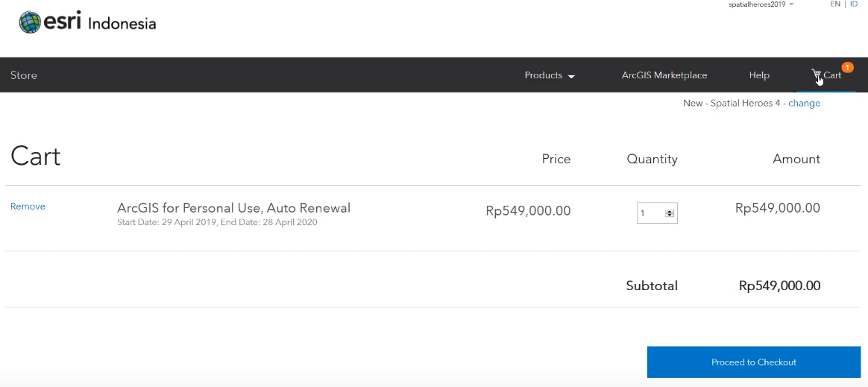This screenshot has width=868, height=387.
Task: Click the Esri globe logo
Action: 30,22
